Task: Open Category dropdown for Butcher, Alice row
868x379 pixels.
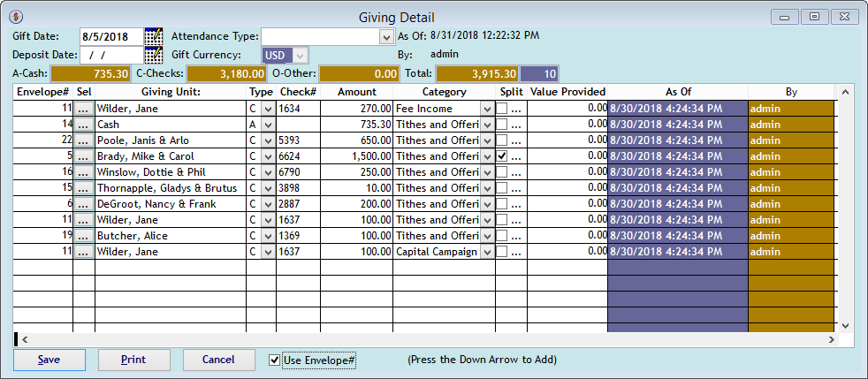Action: [x=487, y=236]
